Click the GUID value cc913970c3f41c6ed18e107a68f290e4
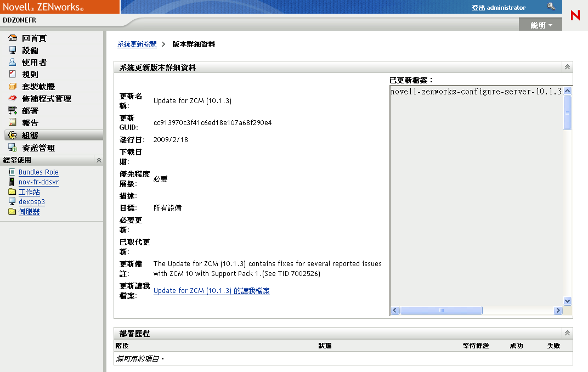Screen dimensions: 588x372 pyautogui.click(x=213, y=122)
